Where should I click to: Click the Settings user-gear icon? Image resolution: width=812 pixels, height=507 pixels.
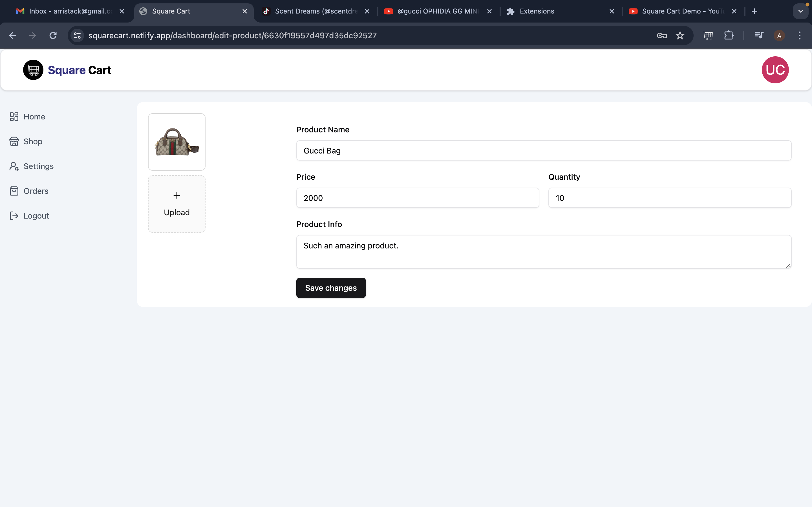tap(14, 166)
